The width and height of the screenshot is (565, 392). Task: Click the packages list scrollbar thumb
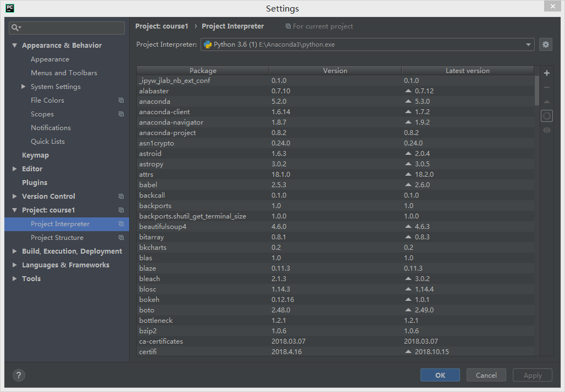[536, 90]
